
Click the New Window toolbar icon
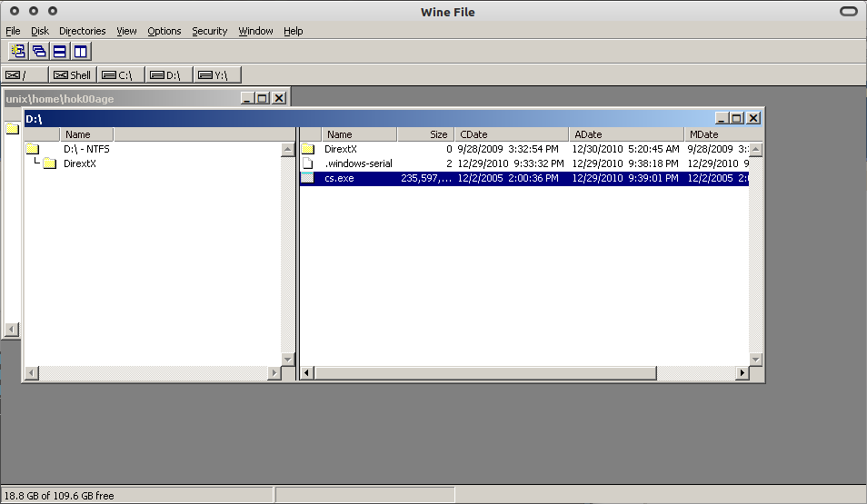tap(18, 52)
